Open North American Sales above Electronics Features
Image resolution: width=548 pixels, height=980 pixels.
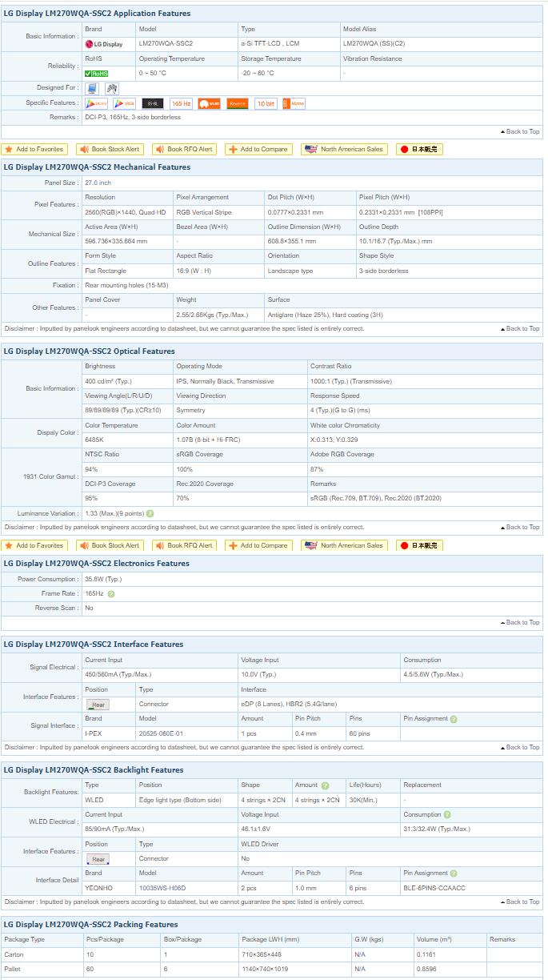coord(345,545)
